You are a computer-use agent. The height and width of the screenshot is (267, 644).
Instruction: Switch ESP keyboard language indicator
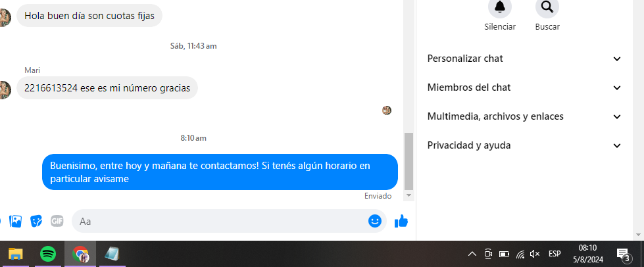(555, 255)
